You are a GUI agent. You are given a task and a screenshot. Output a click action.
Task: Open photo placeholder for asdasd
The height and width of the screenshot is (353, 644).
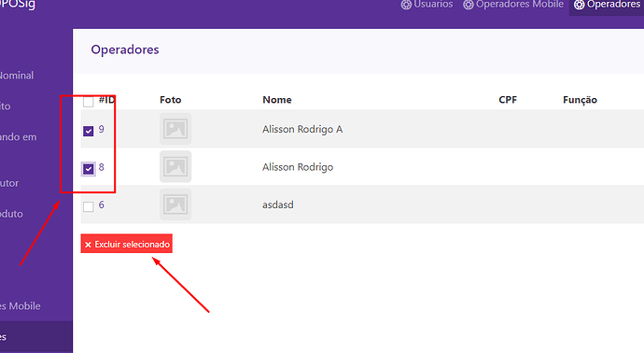175,205
